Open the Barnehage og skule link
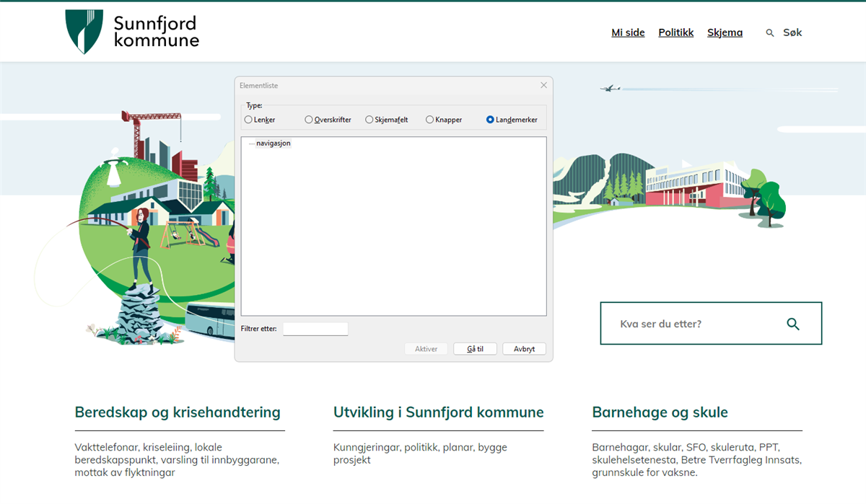Viewport: 866px width, 504px height. 660,412
